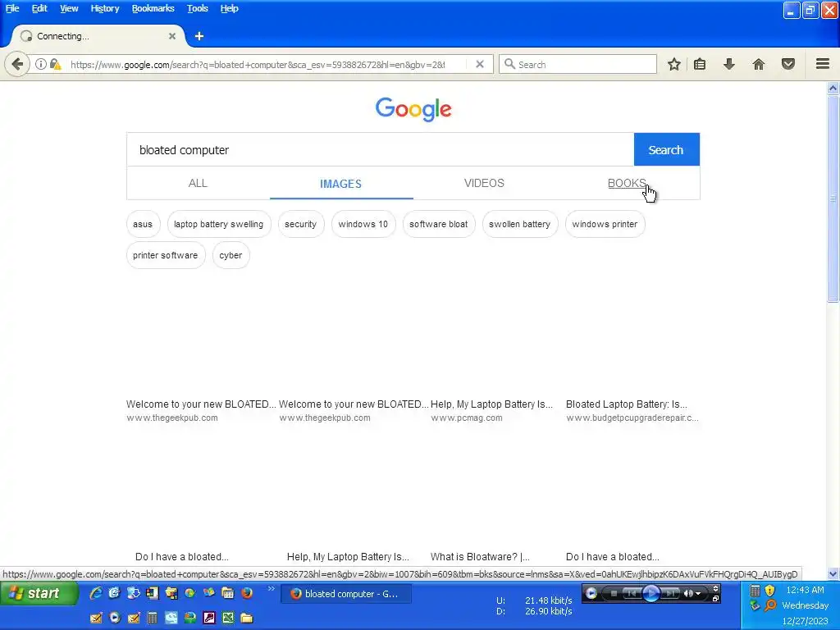The height and width of the screenshot is (630, 840).
Task: Play media in the taskbar player
Action: pyautogui.click(x=651, y=593)
